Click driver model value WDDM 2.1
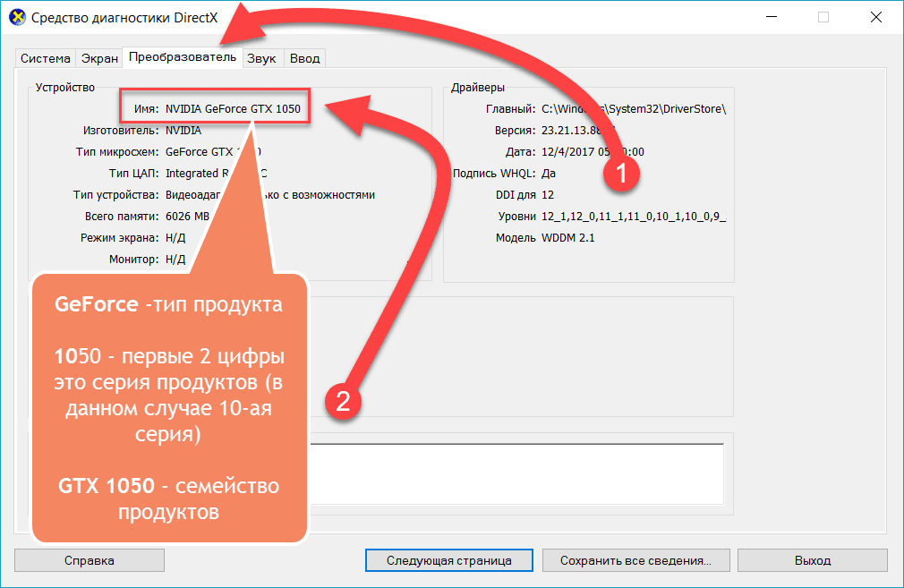Viewport: 904px width, 588px height. click(x=567, y=237)
